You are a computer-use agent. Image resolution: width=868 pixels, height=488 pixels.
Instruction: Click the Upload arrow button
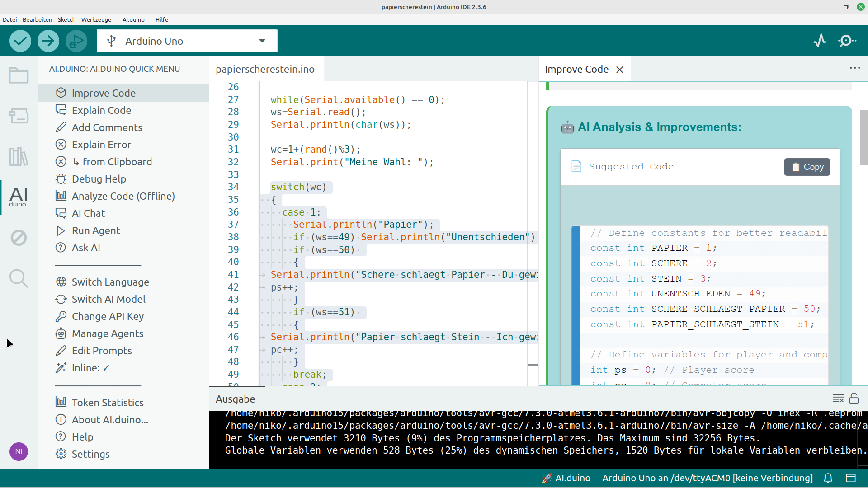click(x=48, y=41)
